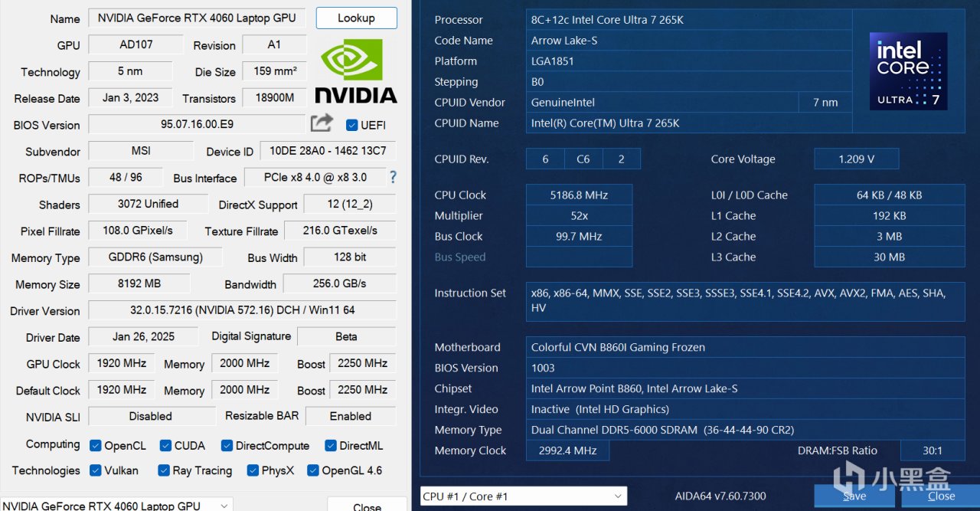Click the DRAM:FSB Ratio value 30:1

(x=933, y=451)
